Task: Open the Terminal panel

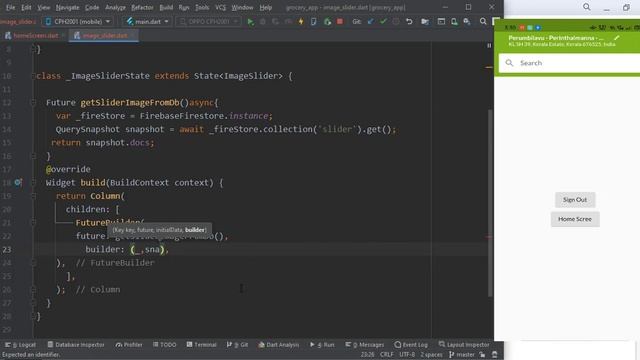Action: point(201,345)
